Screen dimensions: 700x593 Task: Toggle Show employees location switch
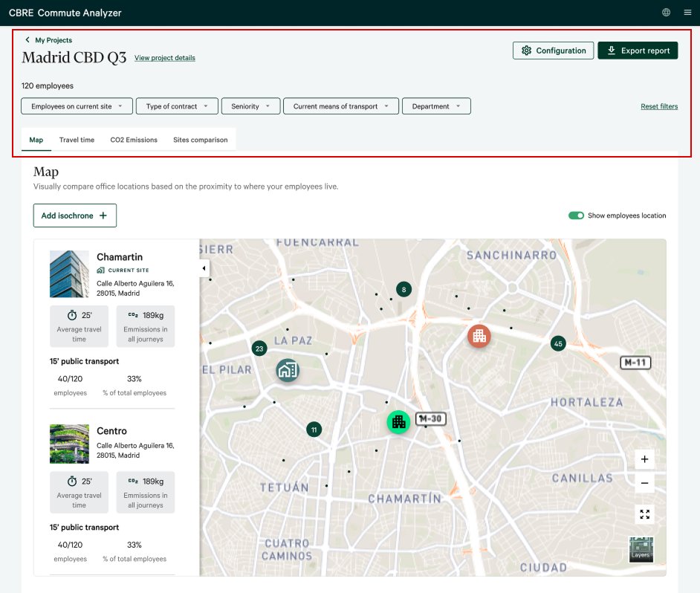pos(576,216)
